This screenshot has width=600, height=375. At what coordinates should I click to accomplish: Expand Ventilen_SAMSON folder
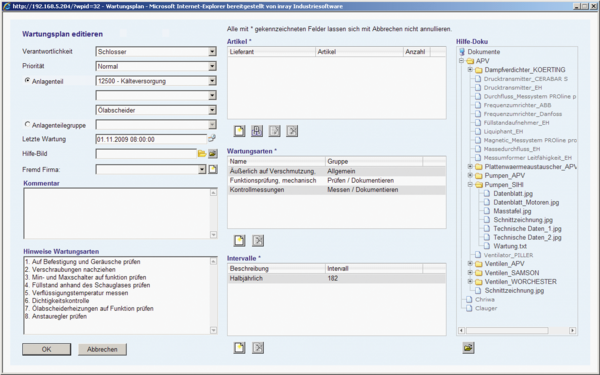pos(470,272)
